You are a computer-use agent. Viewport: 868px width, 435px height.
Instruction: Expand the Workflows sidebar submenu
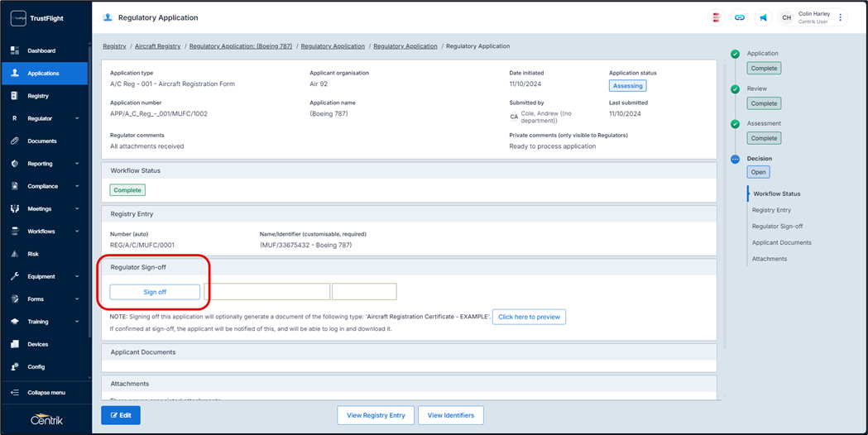(77, 232)
